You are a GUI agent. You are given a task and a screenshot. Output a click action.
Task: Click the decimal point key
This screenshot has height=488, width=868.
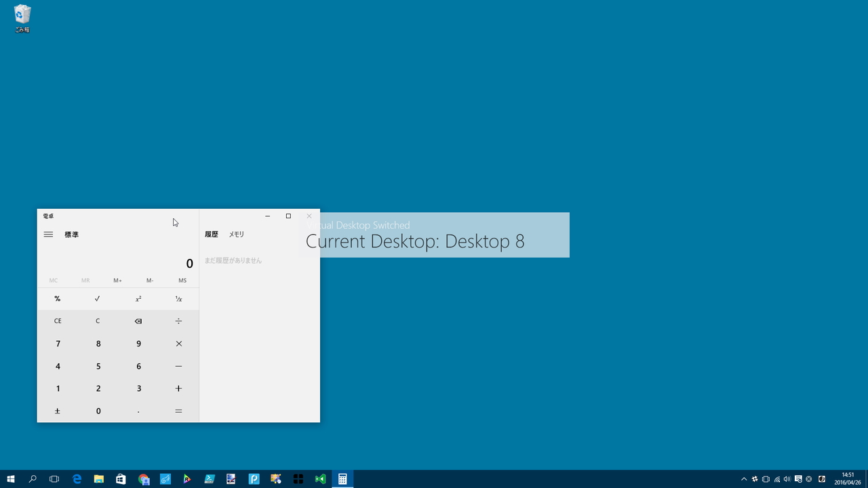click(x=138, y=411)
